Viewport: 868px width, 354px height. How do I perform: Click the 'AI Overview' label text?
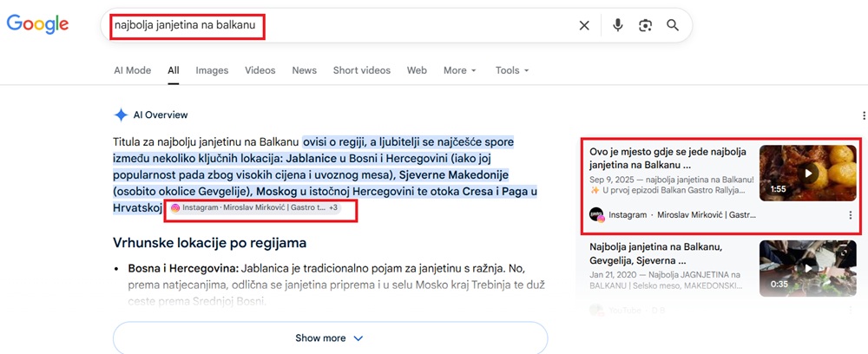point(161,115)
